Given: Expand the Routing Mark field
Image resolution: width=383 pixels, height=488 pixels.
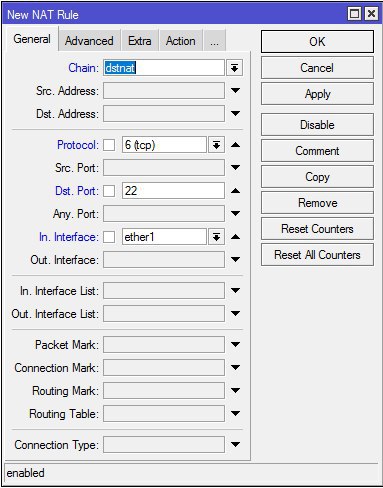Looking at the screenshot, I should coord(235,390).
